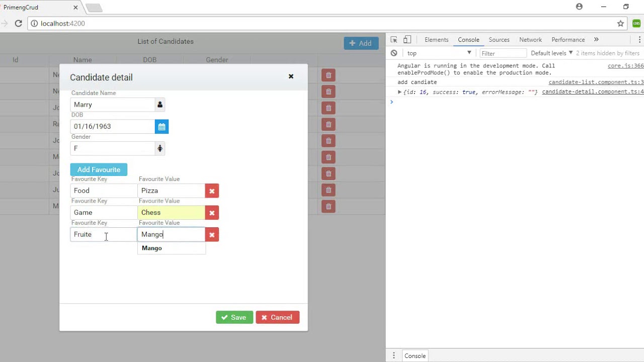Expand the logged object in the console
This screenshot has width=644, height=362.
click(399, 92)
